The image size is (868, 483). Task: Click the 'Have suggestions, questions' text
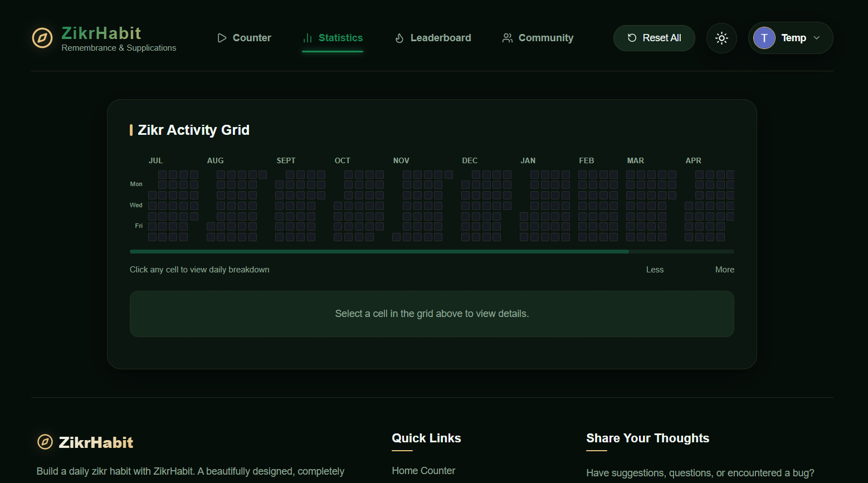[700, 473]
